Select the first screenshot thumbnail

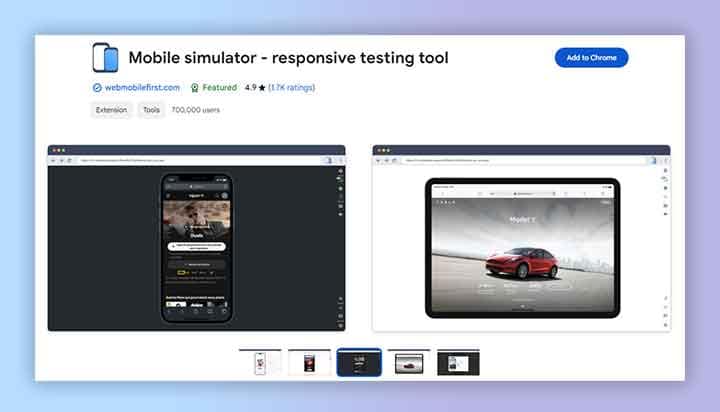(260, 362)
